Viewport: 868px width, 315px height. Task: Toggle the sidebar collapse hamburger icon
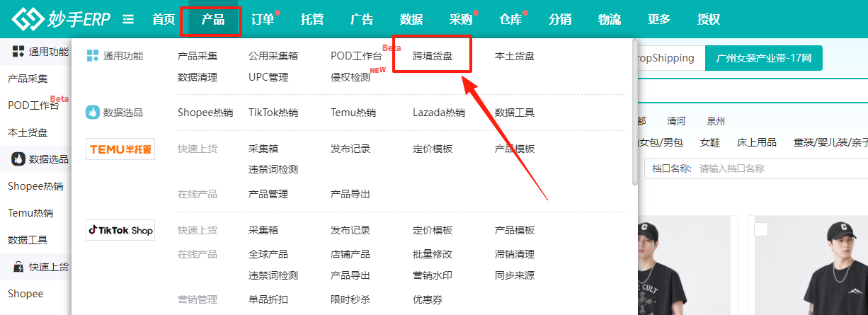(128, 19)
